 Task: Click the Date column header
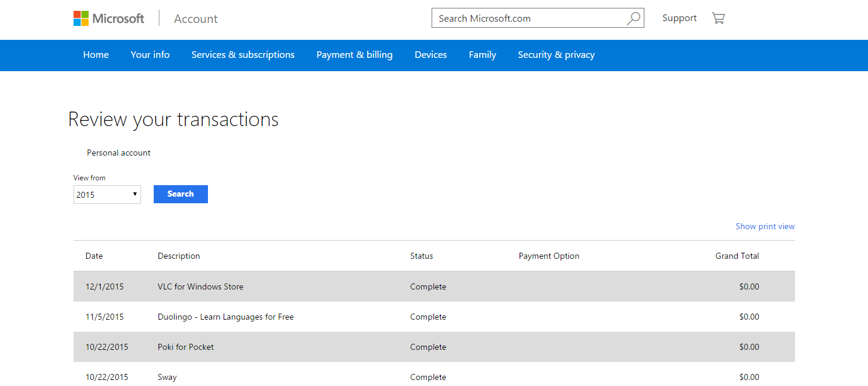[x=94, y=256]
